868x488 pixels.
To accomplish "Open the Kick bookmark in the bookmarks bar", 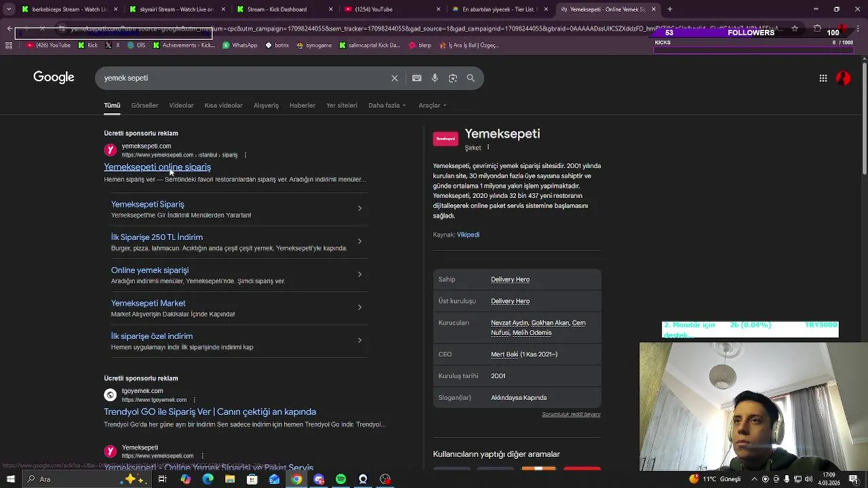I will coord(88,45).
